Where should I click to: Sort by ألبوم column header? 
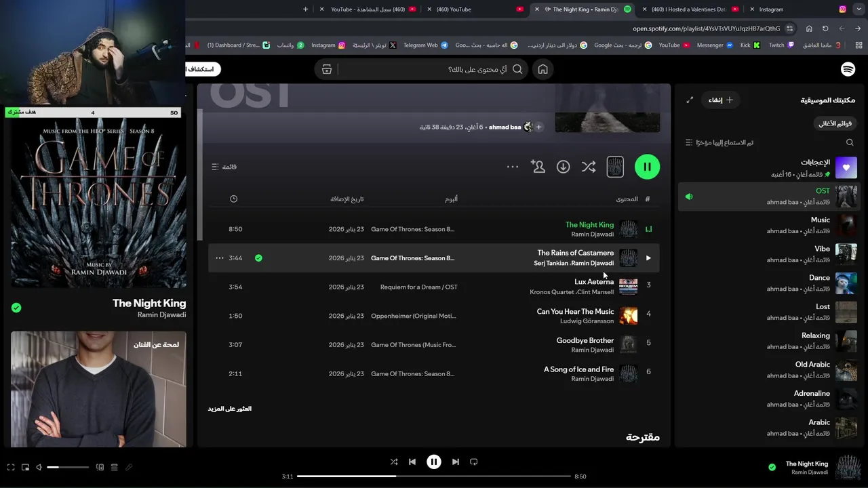click(x=451, y=199)
